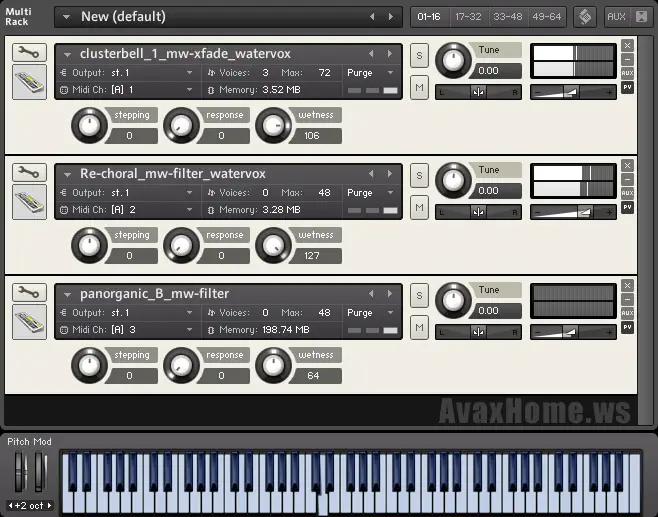
Task: Click the KSP script icon beside page tabs
Action: point(585,17)
